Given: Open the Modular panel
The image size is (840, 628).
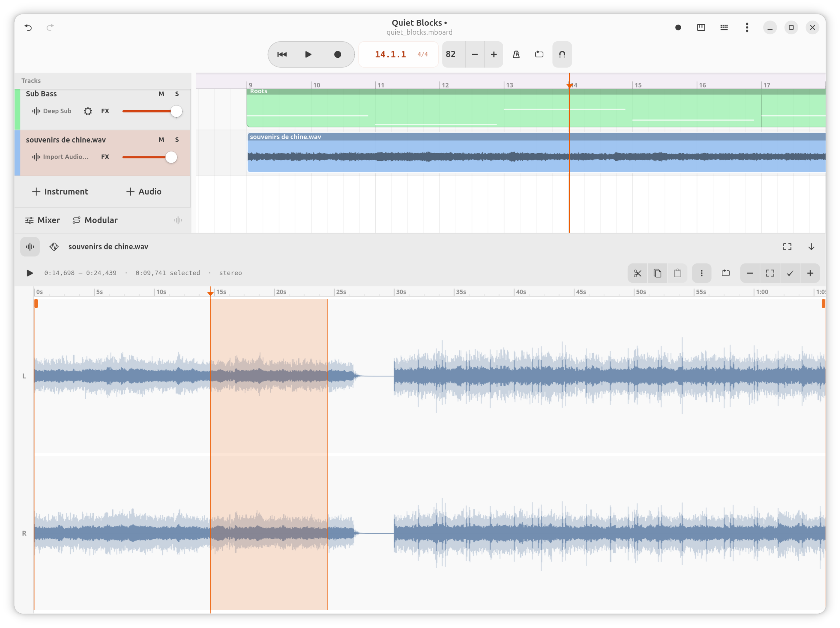Looking at the screenshot, I should click(x=95, y=220).
